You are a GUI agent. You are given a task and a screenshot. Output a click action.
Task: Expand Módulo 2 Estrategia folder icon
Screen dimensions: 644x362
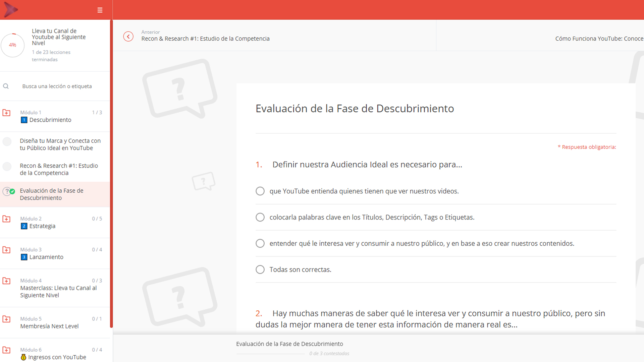(6, 219)
